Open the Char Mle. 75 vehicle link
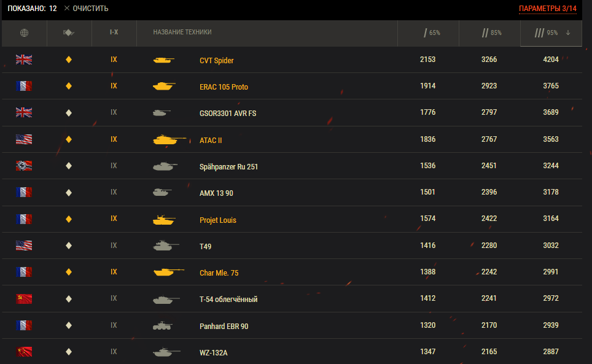Image resolution: width=592 pixels, height=364 pixels. tap(219, 273)
